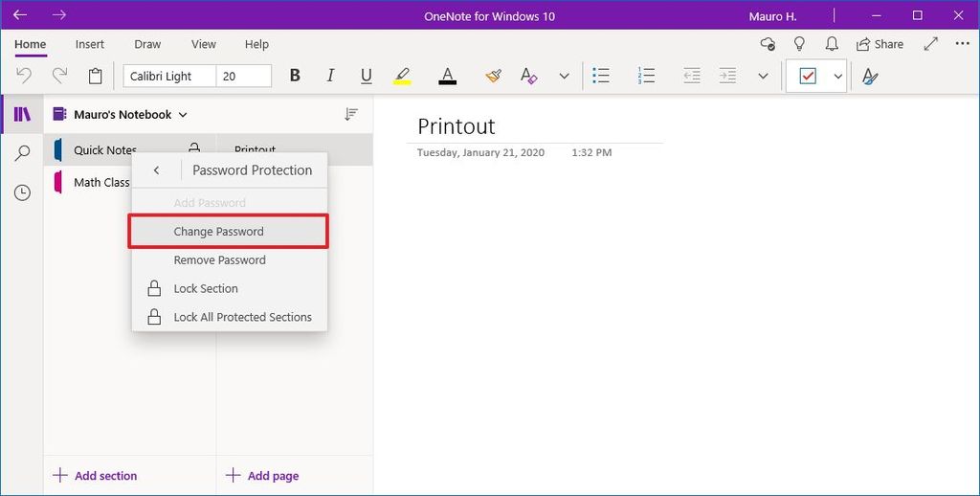This screenshot has height=496, width=980.
Task: Check the cloud sync status icon
Action: pyautogui.click(x=768, y=44)
